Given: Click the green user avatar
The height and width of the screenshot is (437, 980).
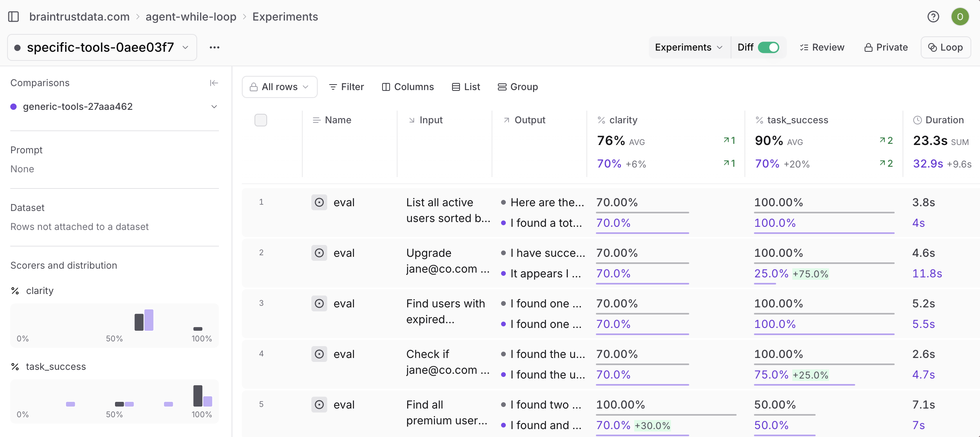Looking at the screenshot, I should (x=960, y=17).
